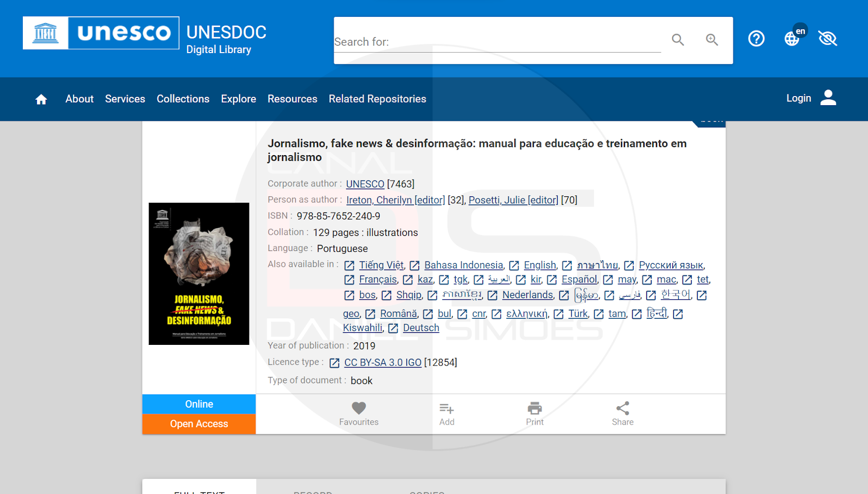
Task: Click external-link icon before Tiếng Việt
Action: tap(349, 266)
